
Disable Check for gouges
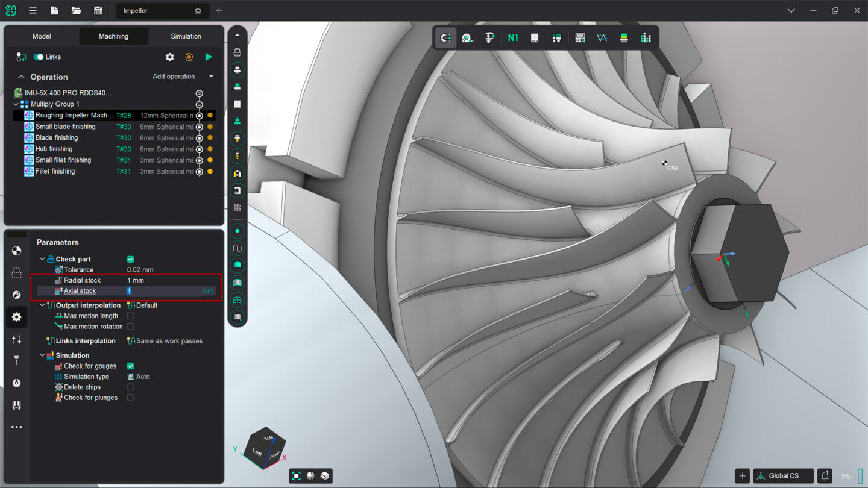click(130, 366)
